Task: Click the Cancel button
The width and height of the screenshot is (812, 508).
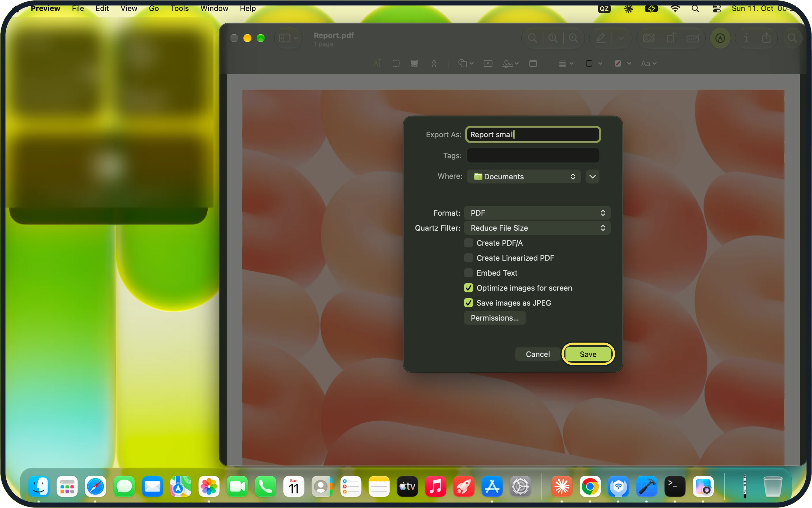Action: (537, 354)
